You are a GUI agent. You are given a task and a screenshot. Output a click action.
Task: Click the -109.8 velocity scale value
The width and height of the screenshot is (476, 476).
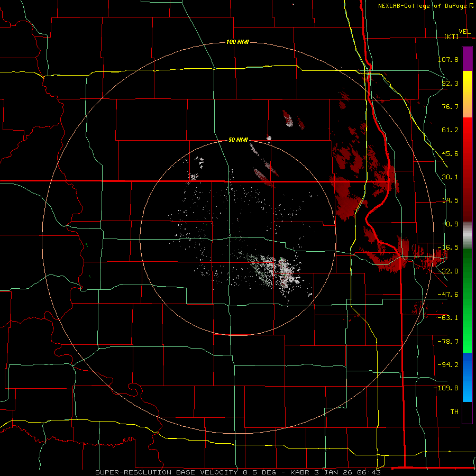click(x=446, y=388)
